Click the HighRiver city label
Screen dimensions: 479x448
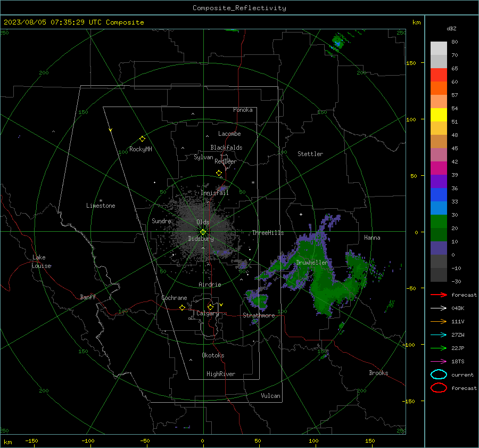point(220,374)
